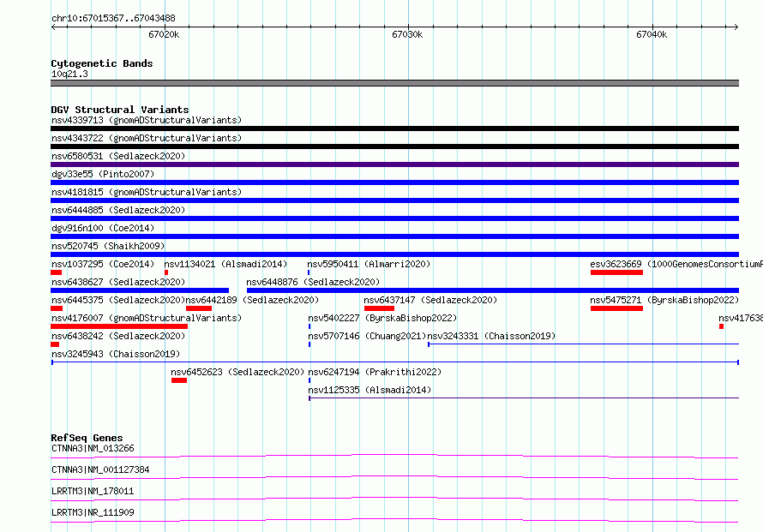This screenshot has width=763, height=532.
Task: Click the DGV Structural Variants track title
Action: point(120,110)
